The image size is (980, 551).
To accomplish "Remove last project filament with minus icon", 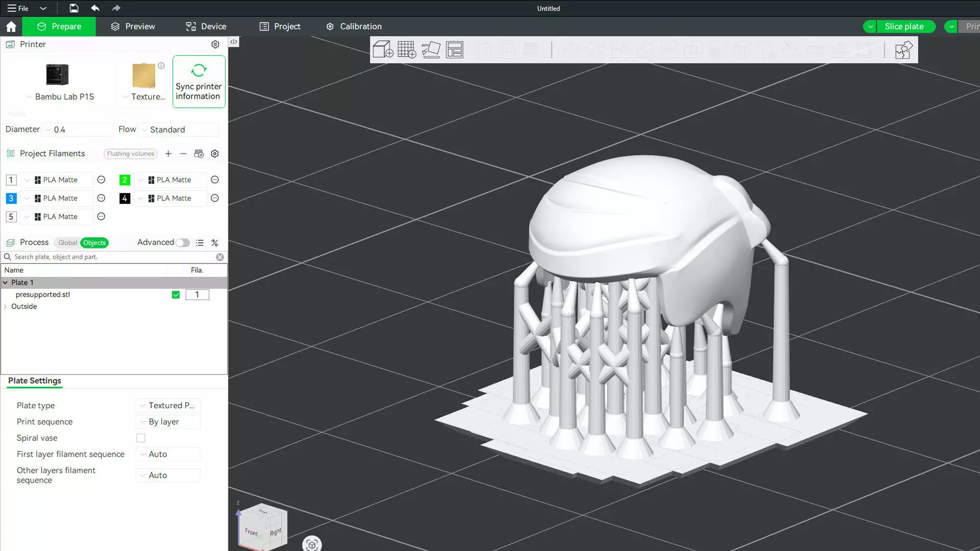I will 183,154.
